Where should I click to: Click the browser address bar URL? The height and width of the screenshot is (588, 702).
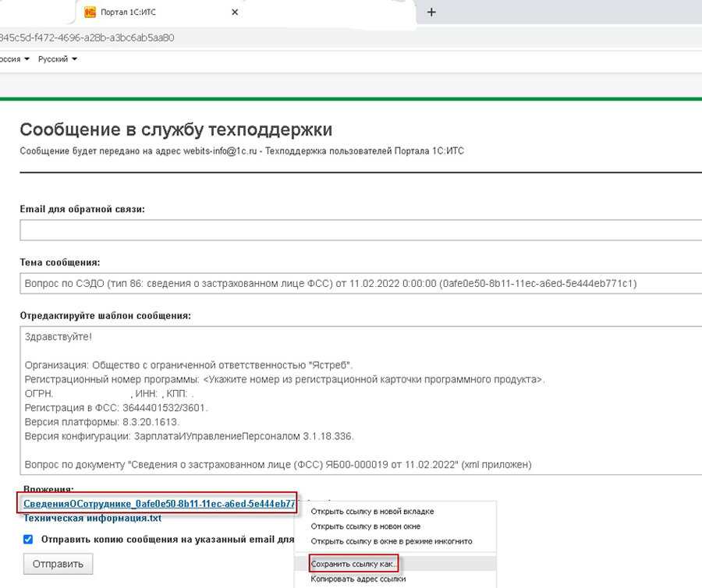[87, 37]
